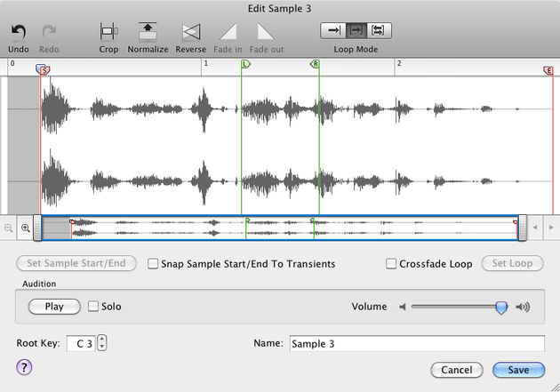Click the Volume slider knob

point(501,307)
